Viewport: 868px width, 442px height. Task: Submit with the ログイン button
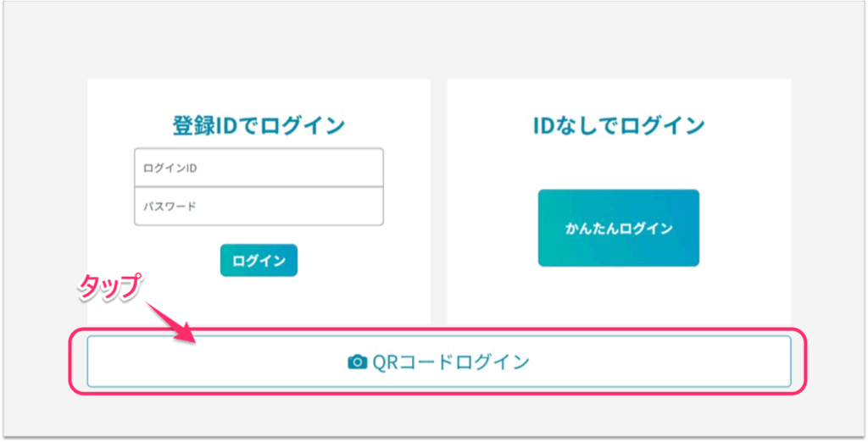point(259,261)
